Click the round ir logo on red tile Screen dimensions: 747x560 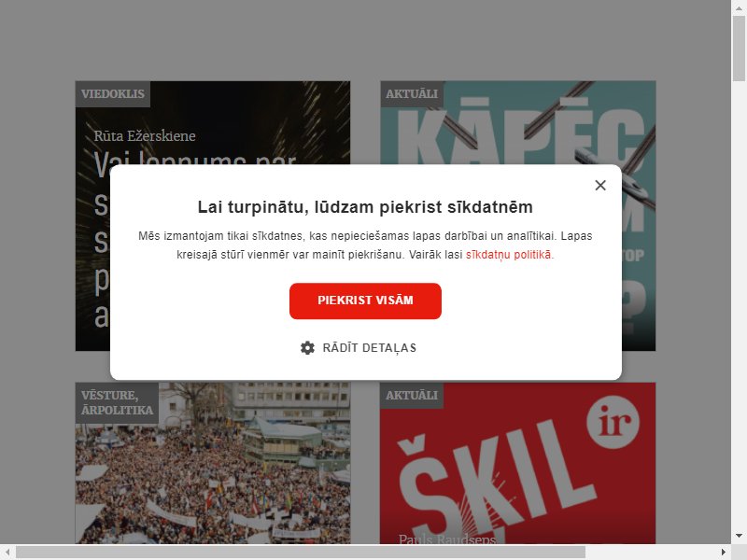click(613, 422)
